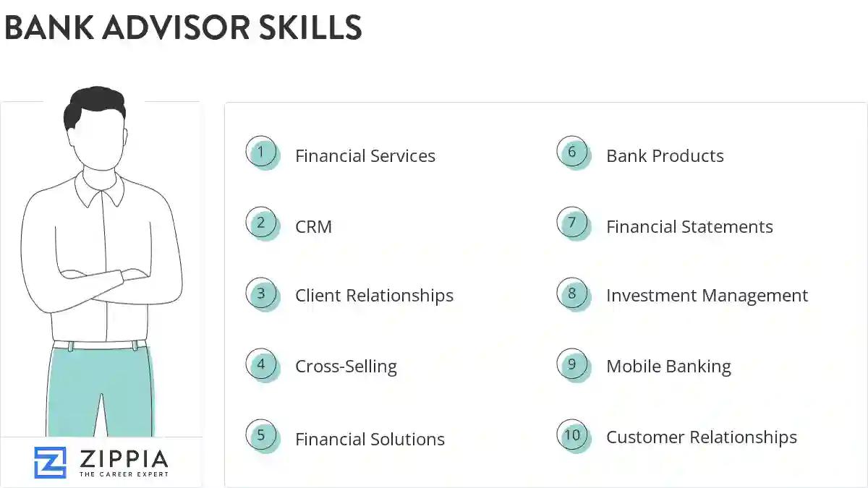Click the number 9 circle badge
The width and height of the screenshot is (868, 488).
click(x=572, y=364)
